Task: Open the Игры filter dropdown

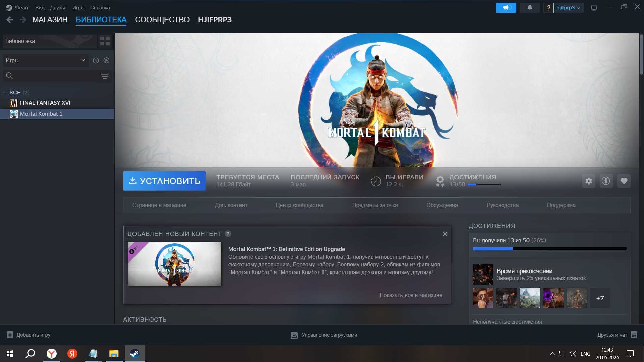Action: tap(46, 60)
